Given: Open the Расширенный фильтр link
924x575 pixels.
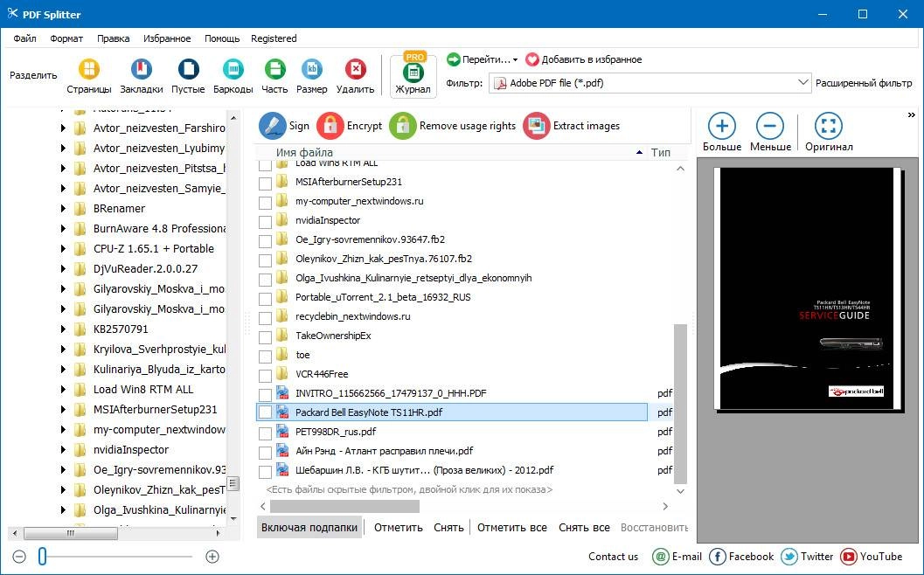Looking at the screenshot, I should coord(864,83).
